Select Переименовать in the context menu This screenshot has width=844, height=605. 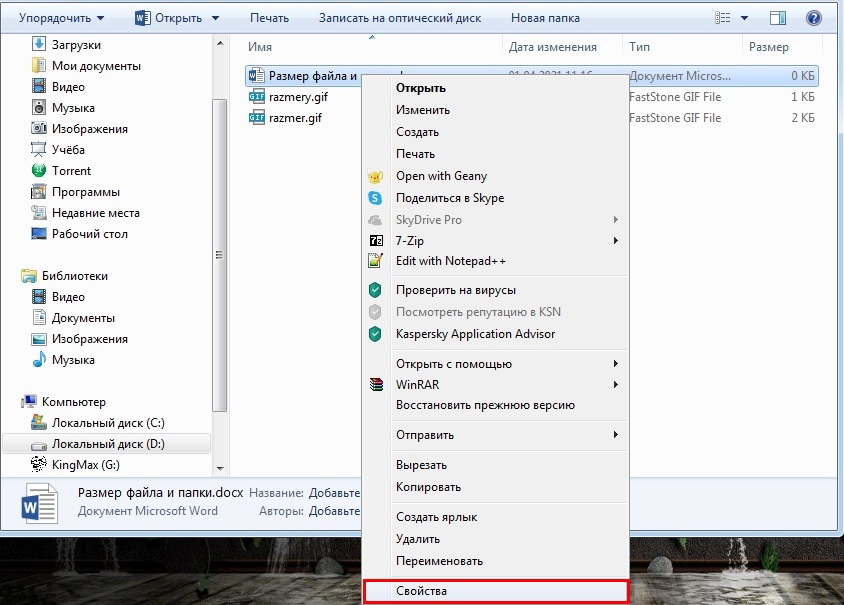[439, 561]
